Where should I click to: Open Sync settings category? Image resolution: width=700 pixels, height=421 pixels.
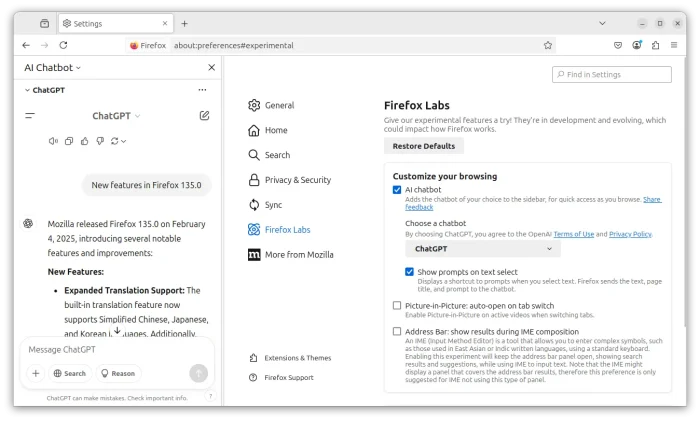(265, 205)
